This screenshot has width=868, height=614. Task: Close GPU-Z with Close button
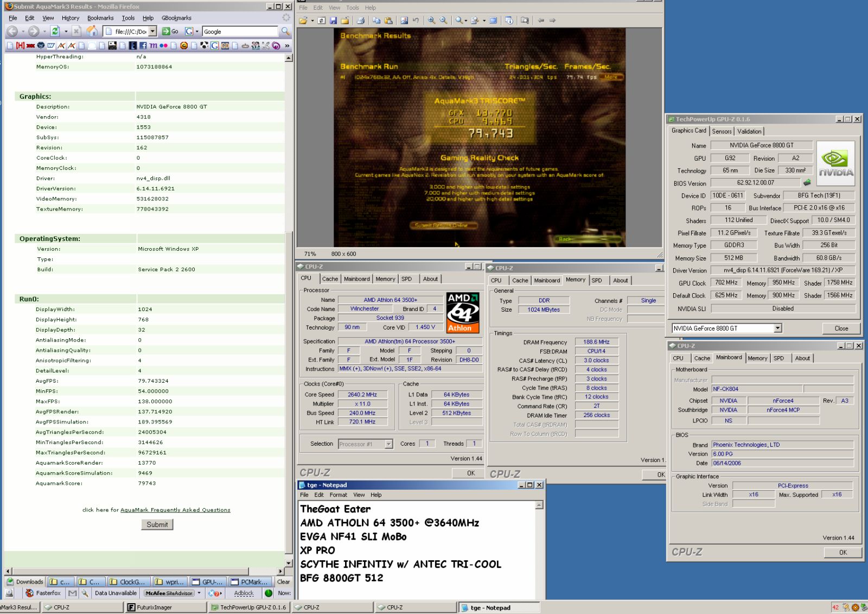(841, 328)
